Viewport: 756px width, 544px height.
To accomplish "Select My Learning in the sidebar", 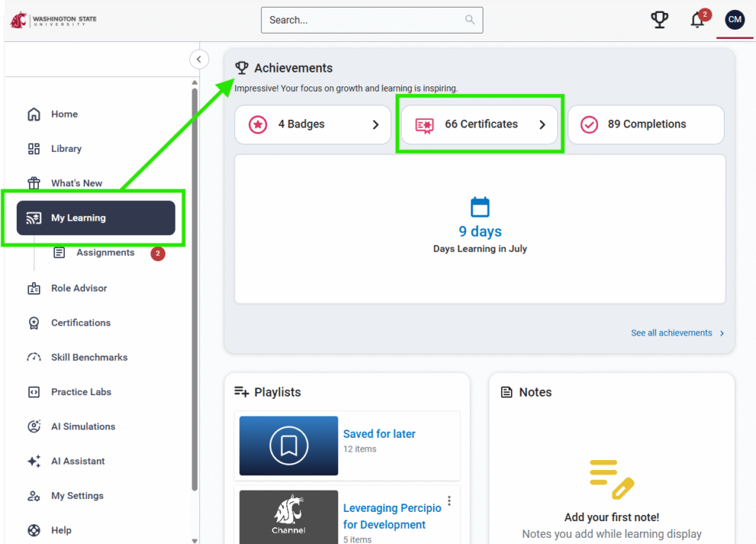I will pyautogui.click(x=95, y=219).
